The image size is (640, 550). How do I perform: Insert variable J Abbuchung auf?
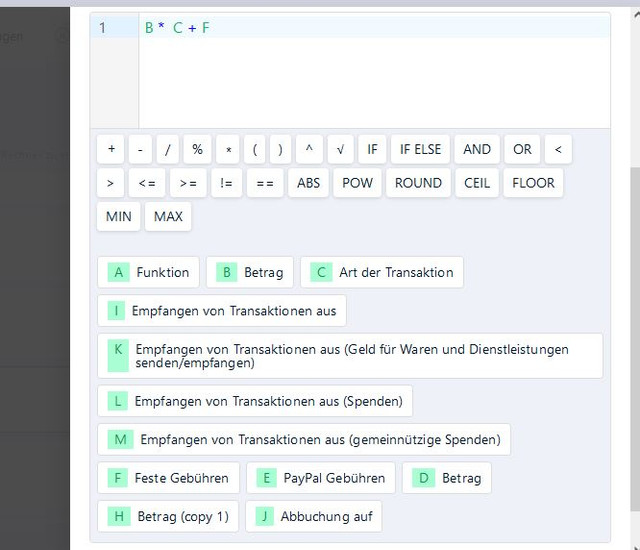tap(314, 517)
